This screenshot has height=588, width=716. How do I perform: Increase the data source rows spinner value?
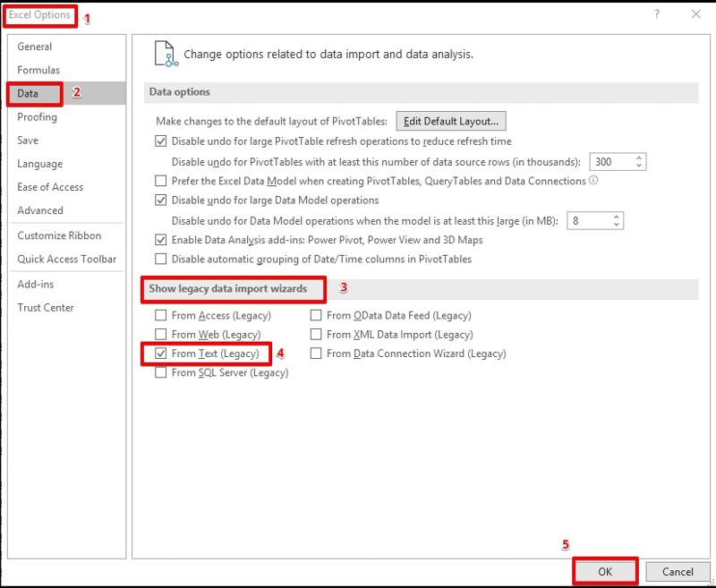(639, 158)
